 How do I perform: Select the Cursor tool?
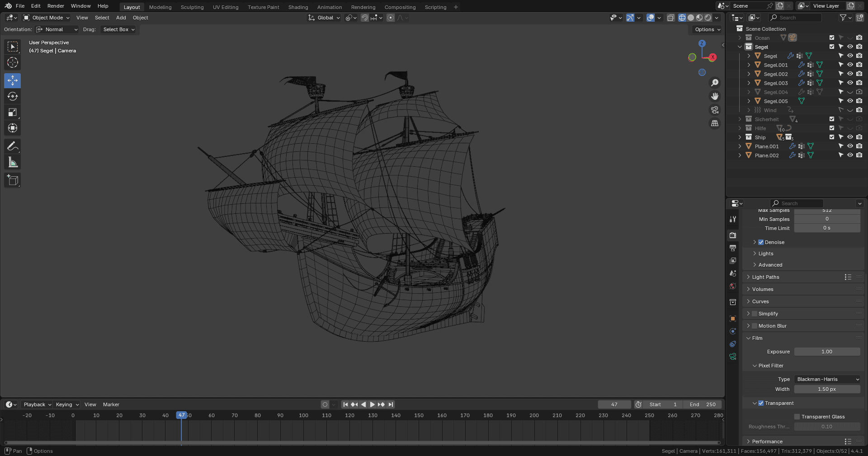pyautogui.click(x=13, y=62)
